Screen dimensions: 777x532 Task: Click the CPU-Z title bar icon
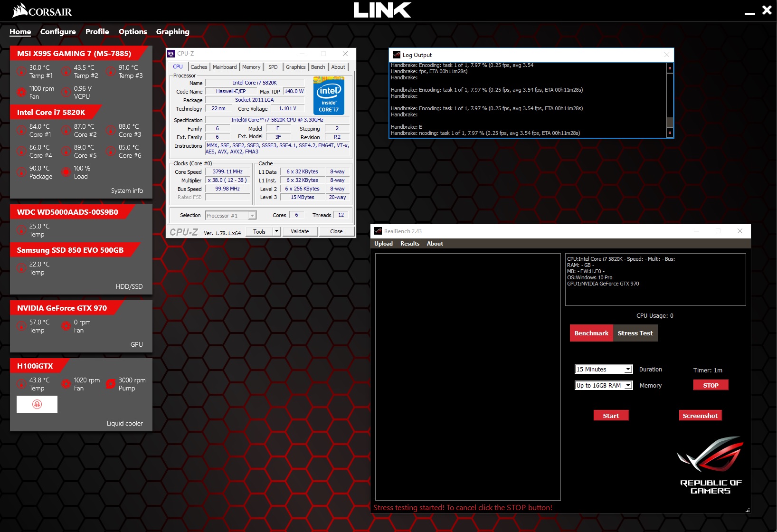point(171,54)
